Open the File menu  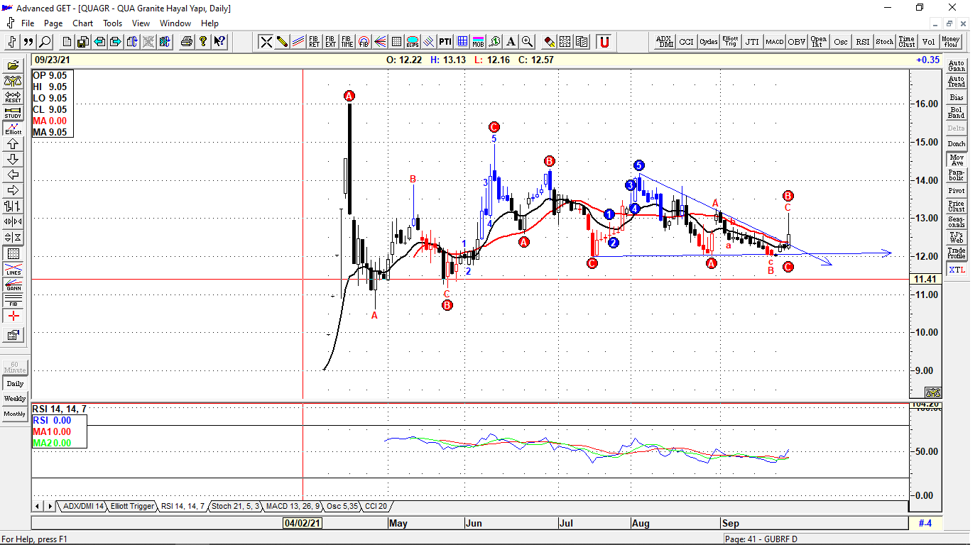pos(28,23)
